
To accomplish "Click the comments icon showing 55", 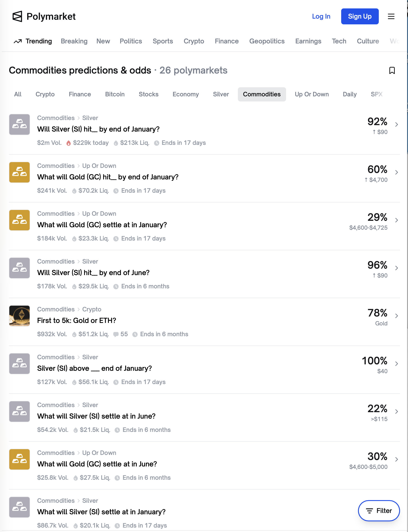I will 116,334.
